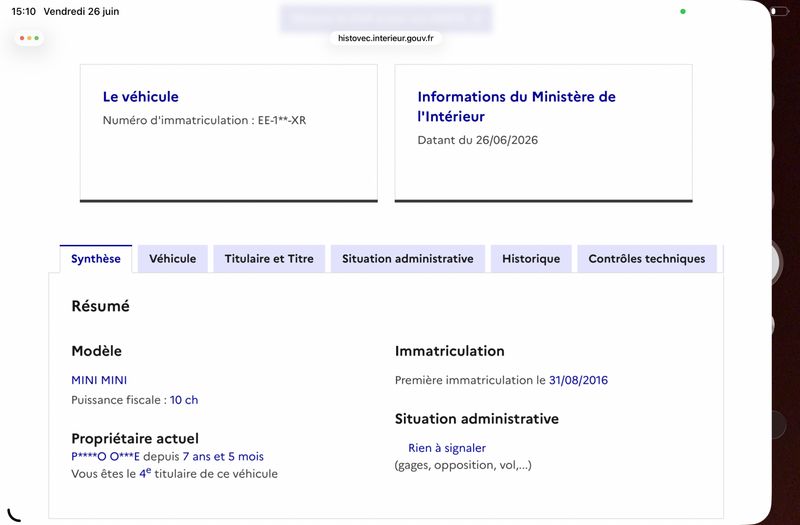Click the 'Propriétaire actuel' heading
The image size is (800, 525).
click(x=135, y=439)
